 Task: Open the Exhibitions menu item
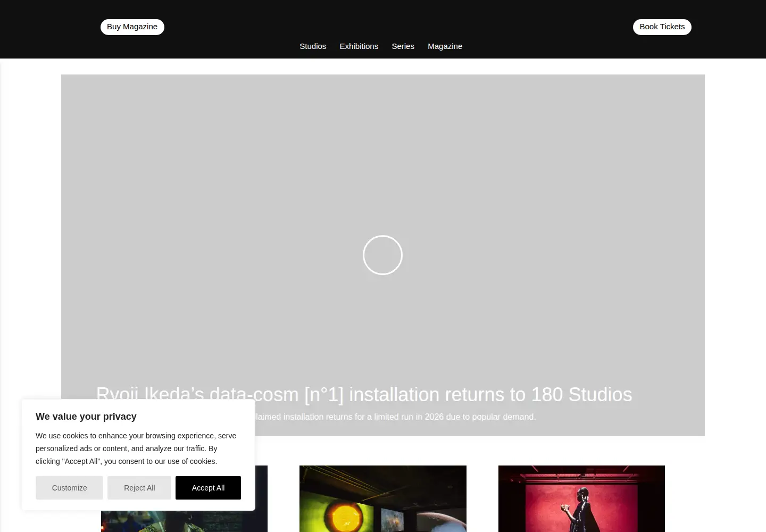point(359,46)
